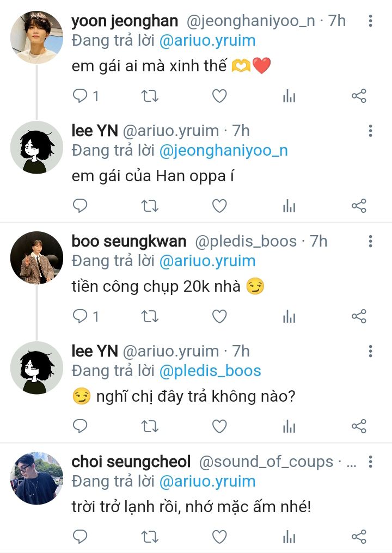Expand options for choi seungcheol's tweet

(x=370, y=462)
